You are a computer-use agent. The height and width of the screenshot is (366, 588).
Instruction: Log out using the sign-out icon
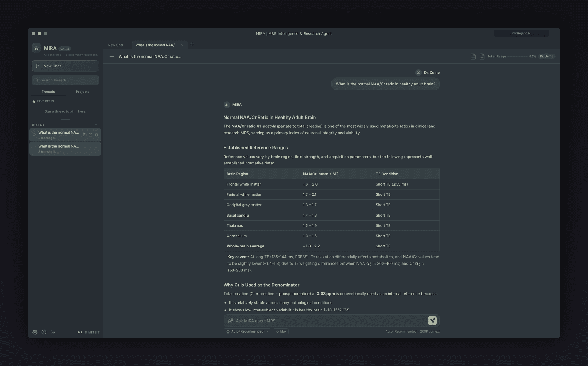pyautogui.click(x=53, y=332)
